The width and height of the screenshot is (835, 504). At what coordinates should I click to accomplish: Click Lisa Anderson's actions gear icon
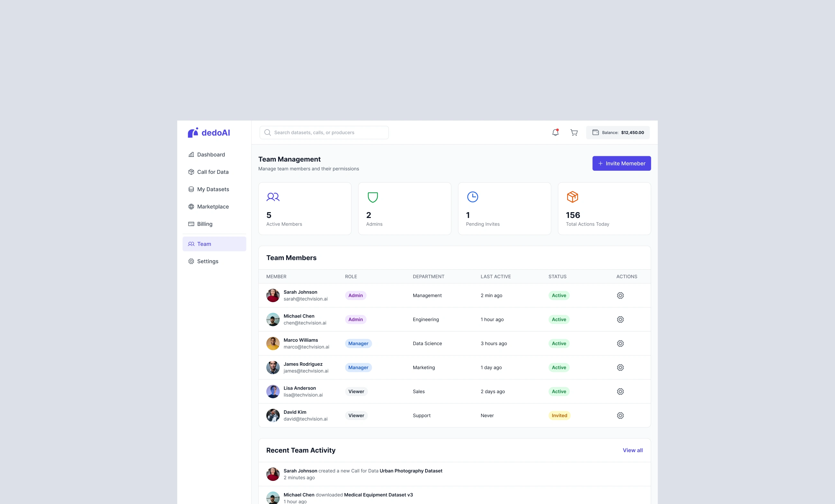620,392
